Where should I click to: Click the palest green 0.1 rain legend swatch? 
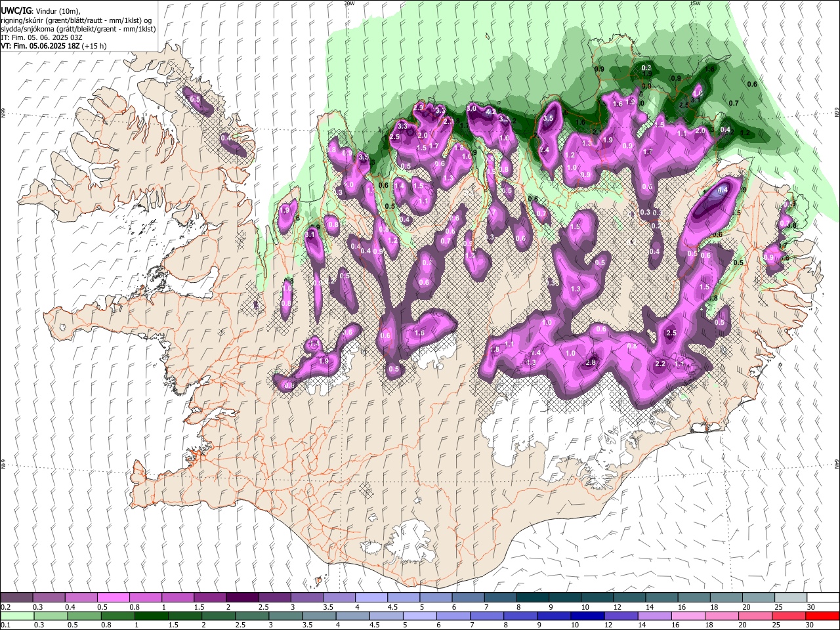[18, 616]
